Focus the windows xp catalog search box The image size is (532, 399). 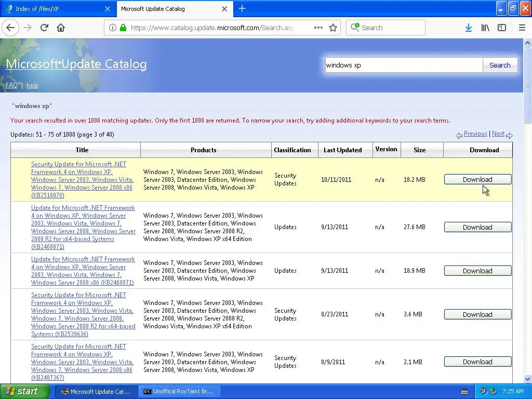pyautogui.click(x=404, y=65)
